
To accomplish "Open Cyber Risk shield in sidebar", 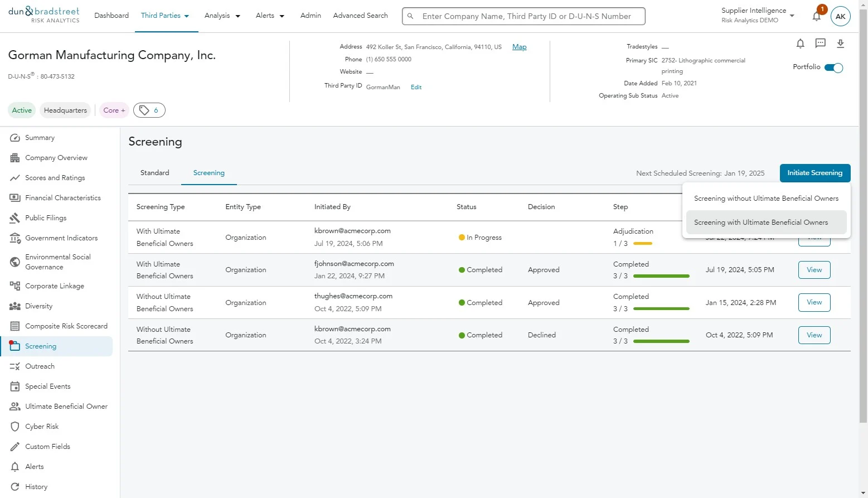I will pyautogui.click(x=15, y=427).
